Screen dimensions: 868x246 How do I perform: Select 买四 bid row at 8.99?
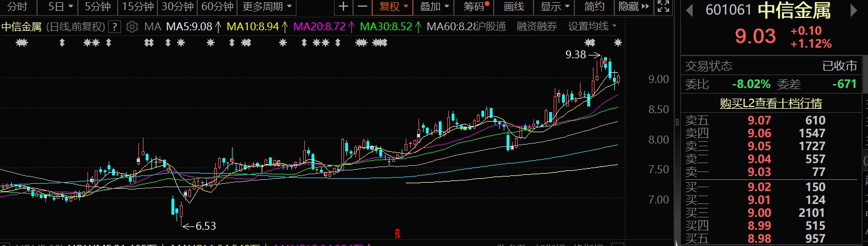[770, 226]
